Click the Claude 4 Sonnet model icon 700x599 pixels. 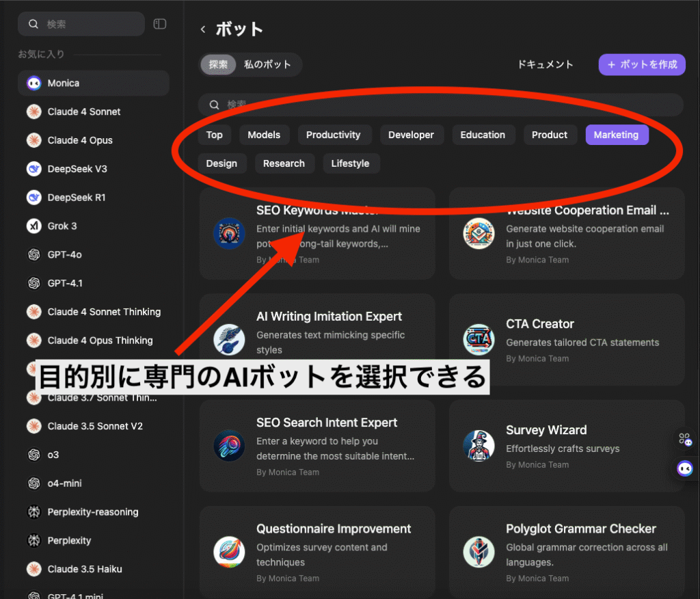[34, 111]
